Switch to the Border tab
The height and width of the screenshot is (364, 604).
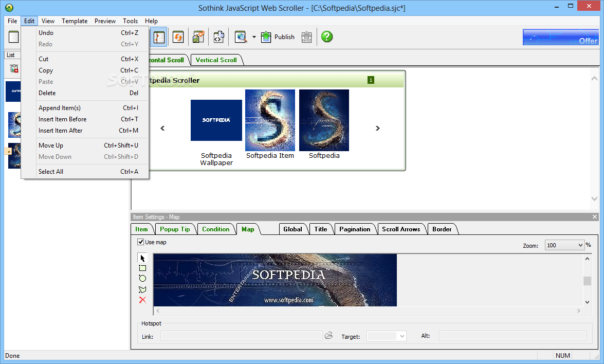tap(442, 229)
